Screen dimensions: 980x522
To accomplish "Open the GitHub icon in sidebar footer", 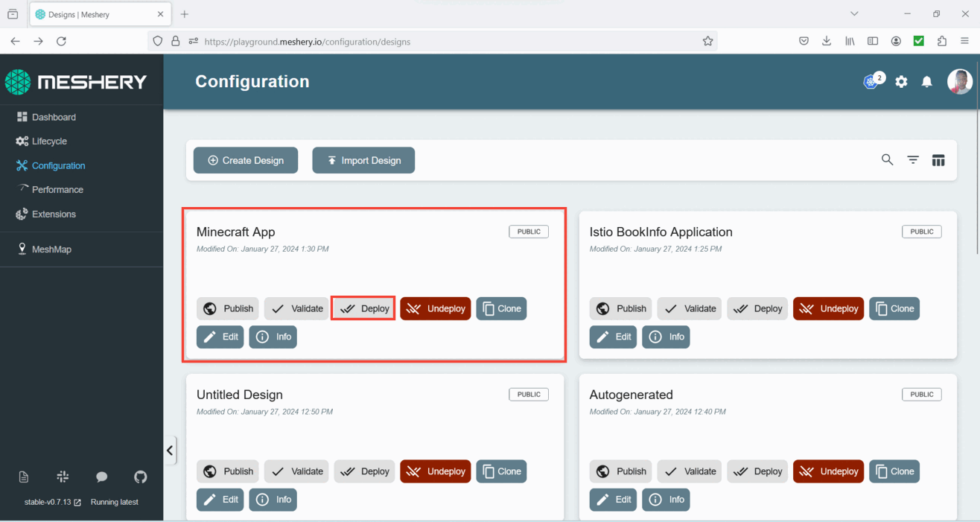I will 140,477.
